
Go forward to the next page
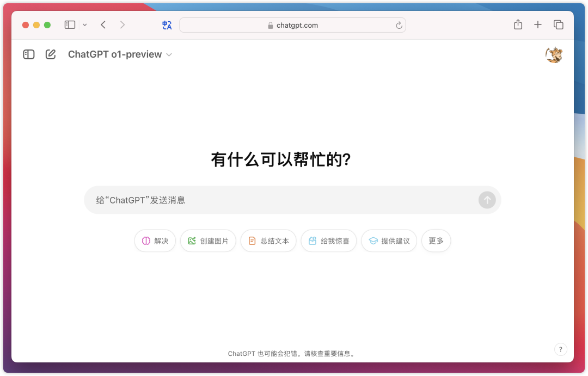[122, 24]
